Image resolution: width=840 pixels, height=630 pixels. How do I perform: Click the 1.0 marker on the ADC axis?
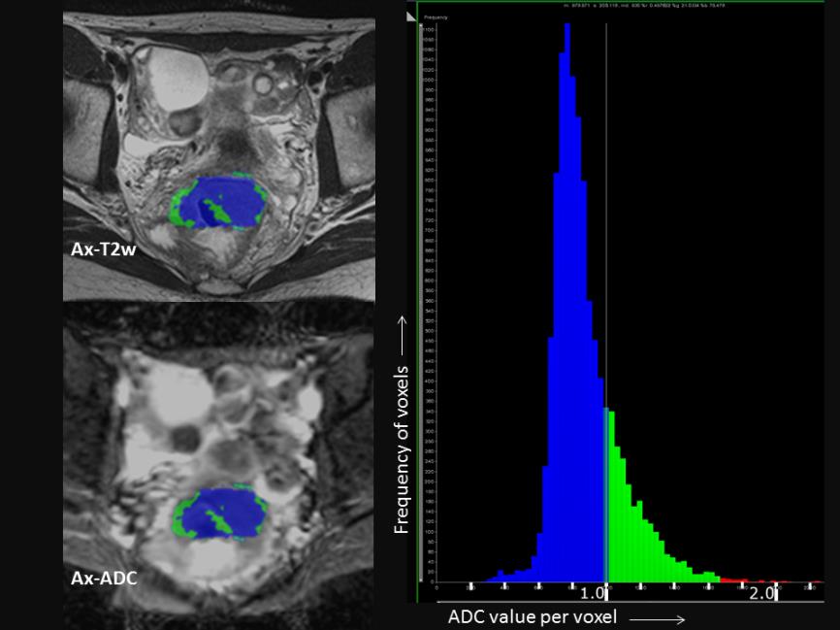pos(598,593)
